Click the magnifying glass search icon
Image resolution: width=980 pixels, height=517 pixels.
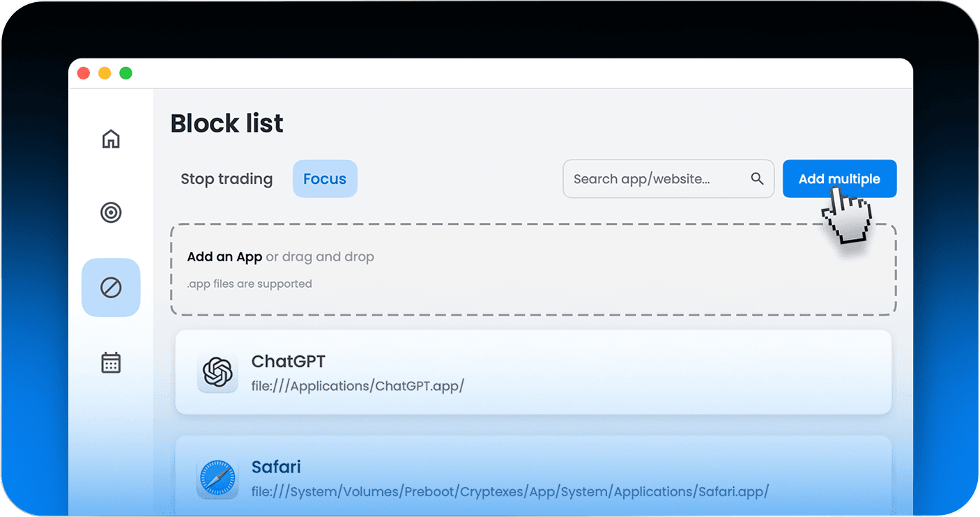(x=757, y=179)
